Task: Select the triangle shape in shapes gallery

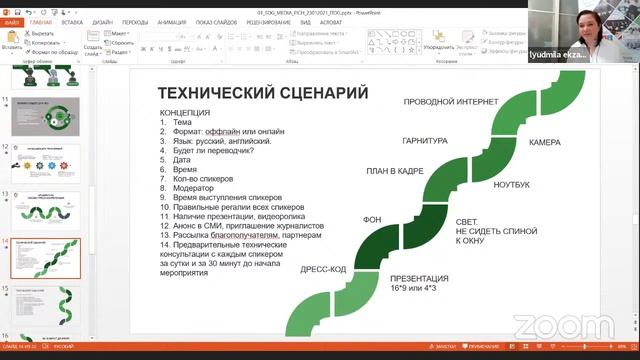Action: coord(371,42)
